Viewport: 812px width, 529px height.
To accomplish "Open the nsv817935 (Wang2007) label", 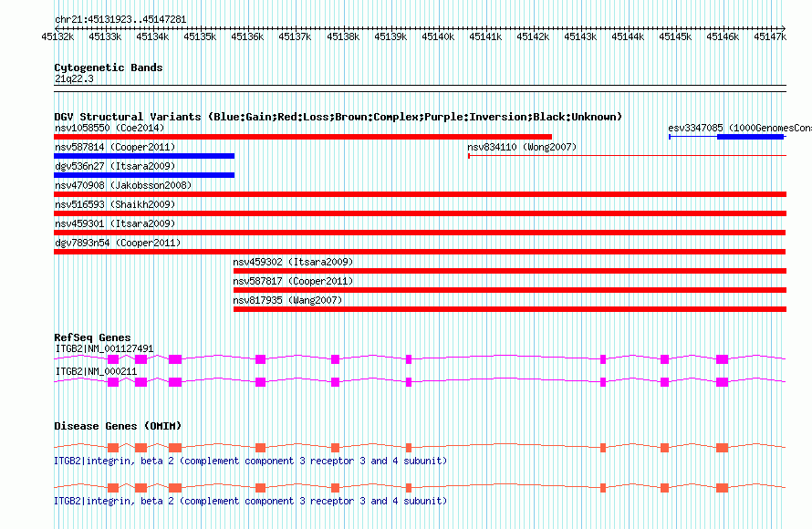I will tap(288, 300).
